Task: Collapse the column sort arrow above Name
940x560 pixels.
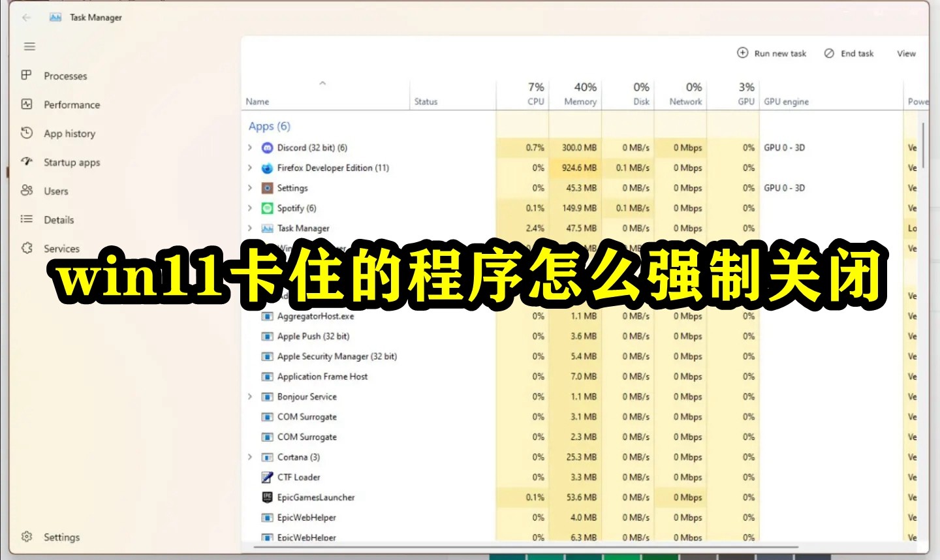Action: (322, 84)
